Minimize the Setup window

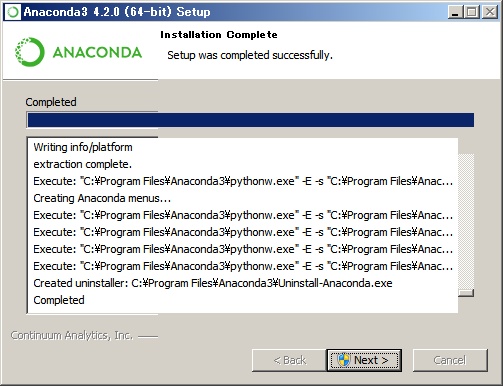(455, 12)
